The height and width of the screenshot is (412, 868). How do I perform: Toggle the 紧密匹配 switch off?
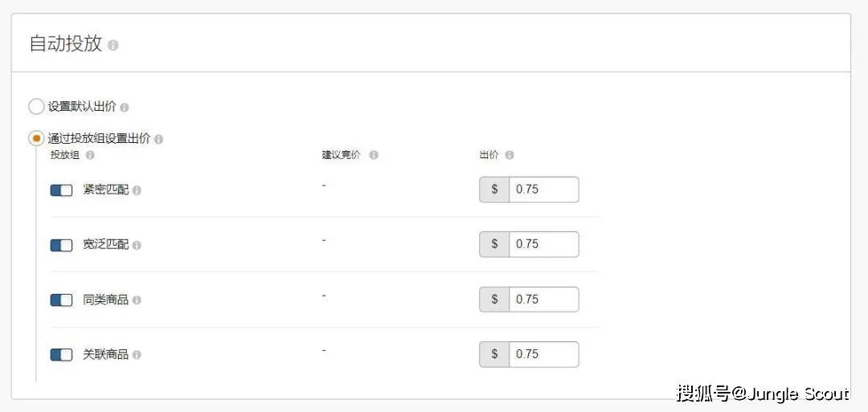[61, 190]
